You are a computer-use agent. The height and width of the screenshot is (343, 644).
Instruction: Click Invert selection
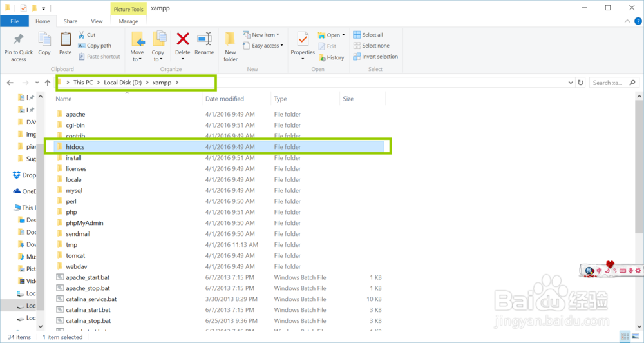tap(375, 57)
